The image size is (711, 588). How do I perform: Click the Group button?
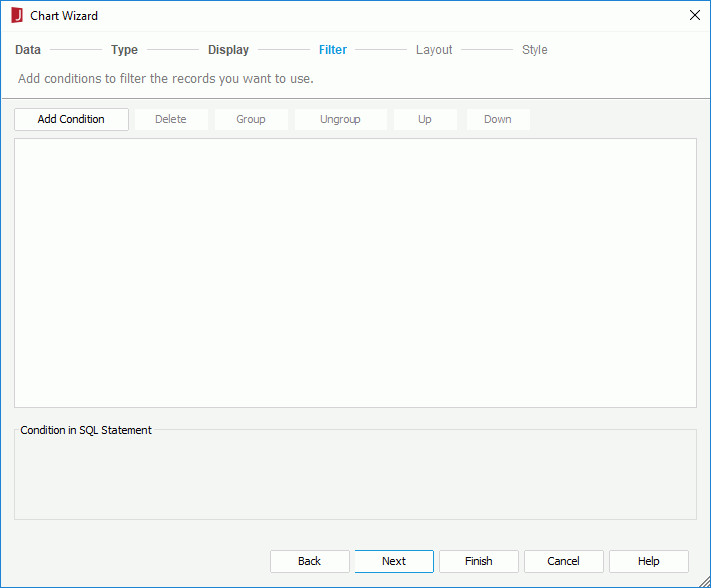click(251, 119)
